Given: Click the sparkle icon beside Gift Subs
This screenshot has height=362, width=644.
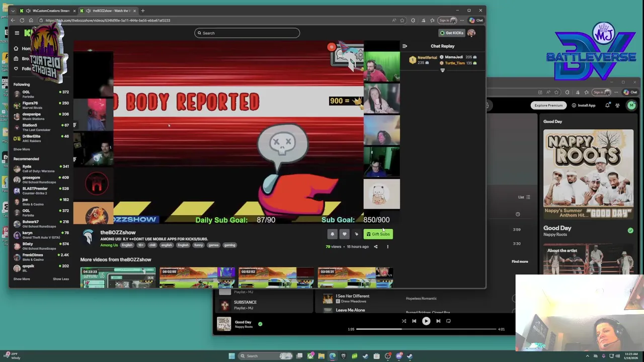Looking at the screenshot, I should (x=356, y=234).
